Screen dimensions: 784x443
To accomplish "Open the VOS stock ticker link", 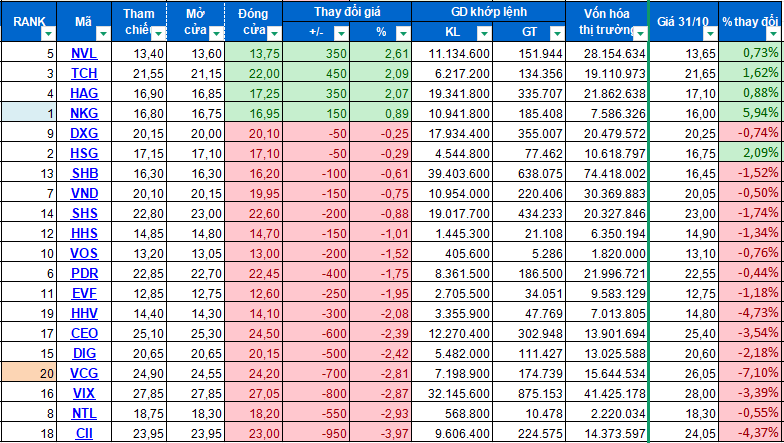I will pyautogui.click(x=84, y=254).
